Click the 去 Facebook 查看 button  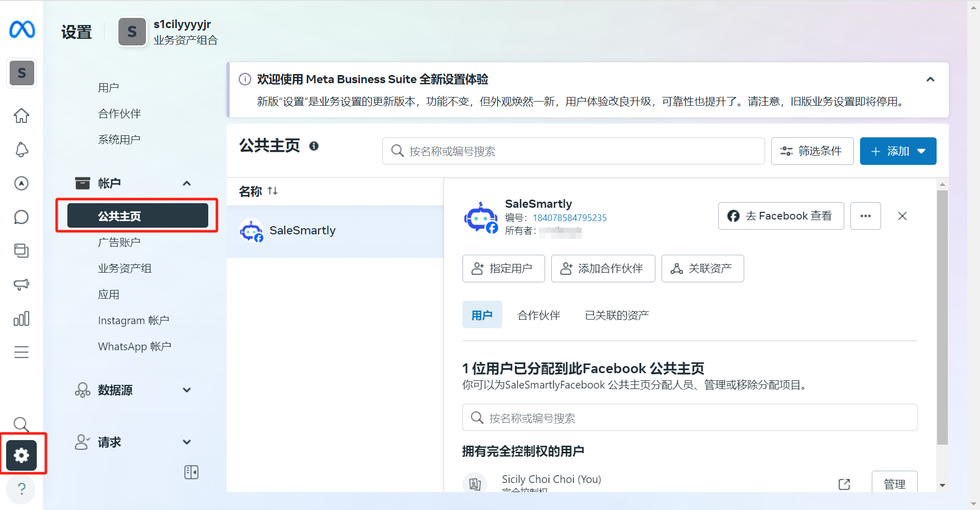[x=780, y=215]
